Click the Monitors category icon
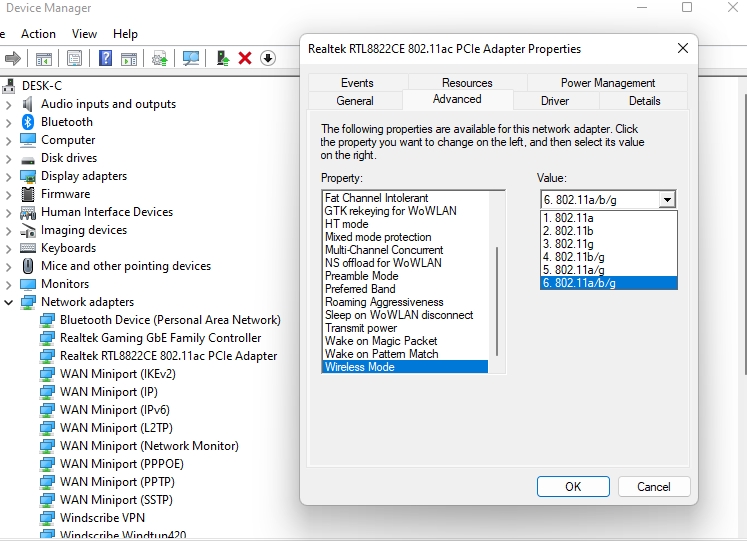747x541 pixels. pos(28,284)
